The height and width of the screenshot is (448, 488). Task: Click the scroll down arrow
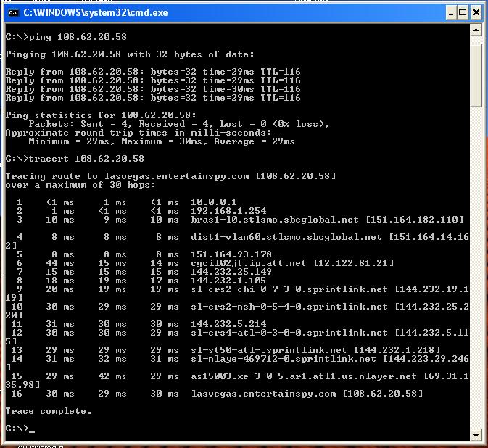click(476, 434)
